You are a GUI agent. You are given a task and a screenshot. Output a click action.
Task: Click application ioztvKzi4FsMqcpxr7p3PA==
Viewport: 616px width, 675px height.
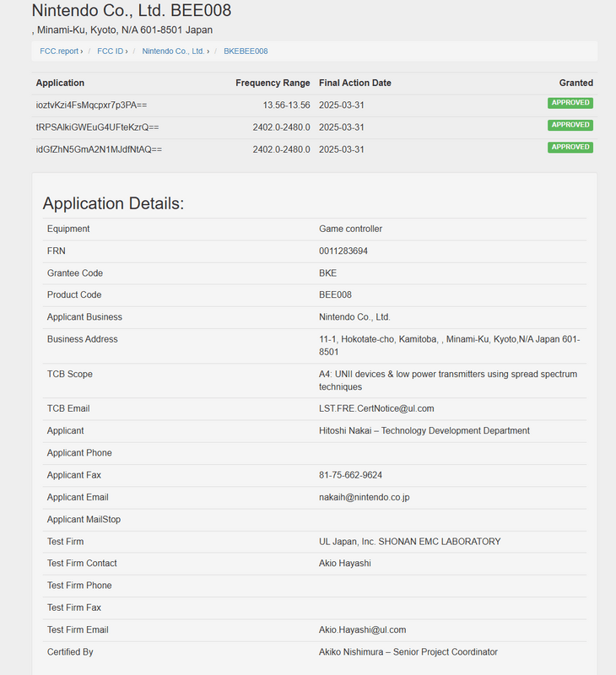[91, 105]
